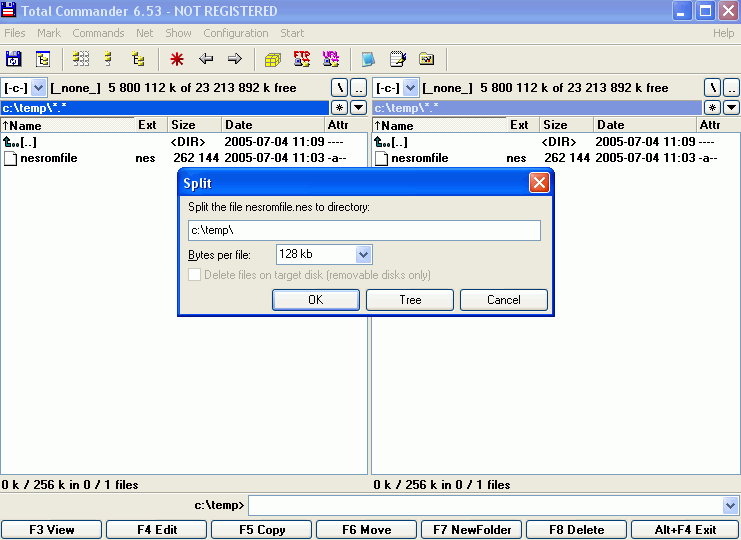Click the Tree button in Split dialog
Screen dimensions: 741x540
click(x=410, y=300)
